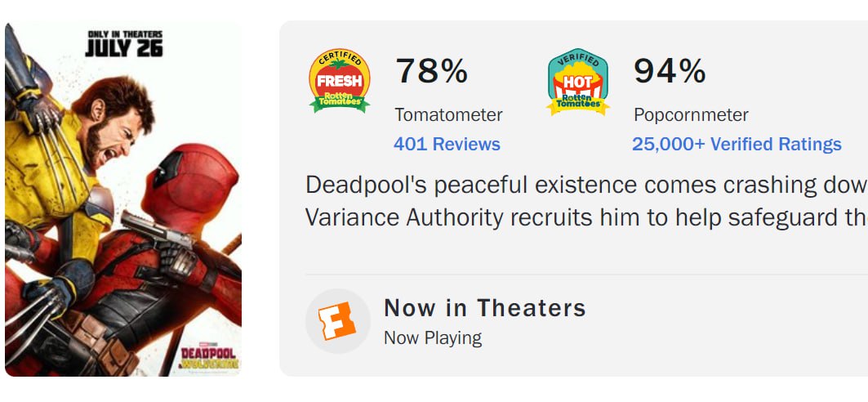Select the 94% Popcornmeter score

coord(670,72)
